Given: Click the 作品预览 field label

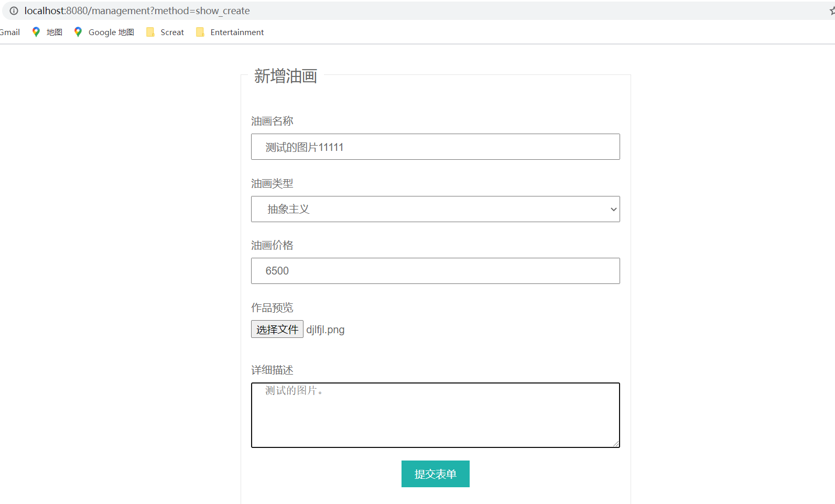Looking at the screenshot, I should [x=272, y=308].
